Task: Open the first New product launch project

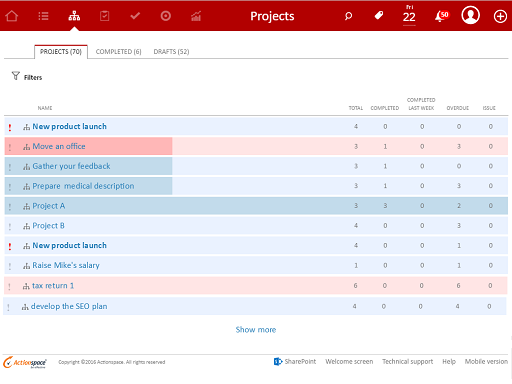Action: 69,126
